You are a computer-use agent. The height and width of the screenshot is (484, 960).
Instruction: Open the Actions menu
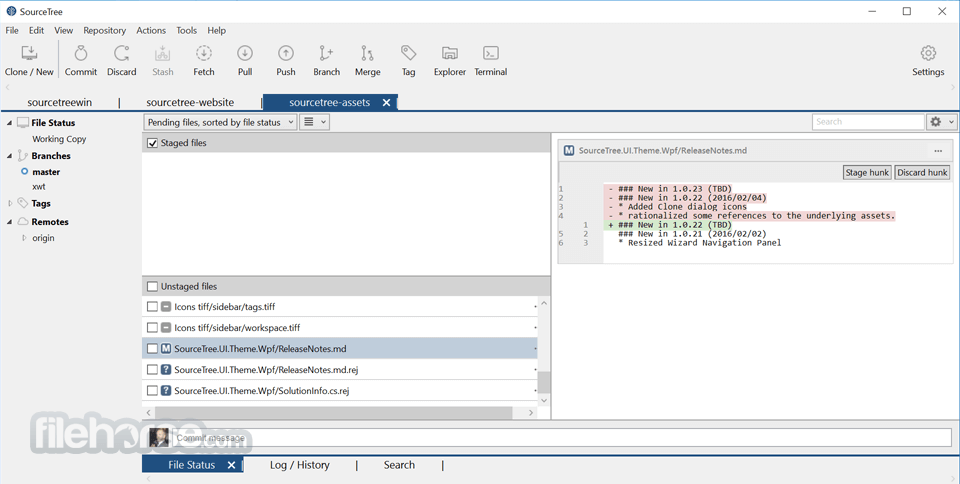point(151,30)
